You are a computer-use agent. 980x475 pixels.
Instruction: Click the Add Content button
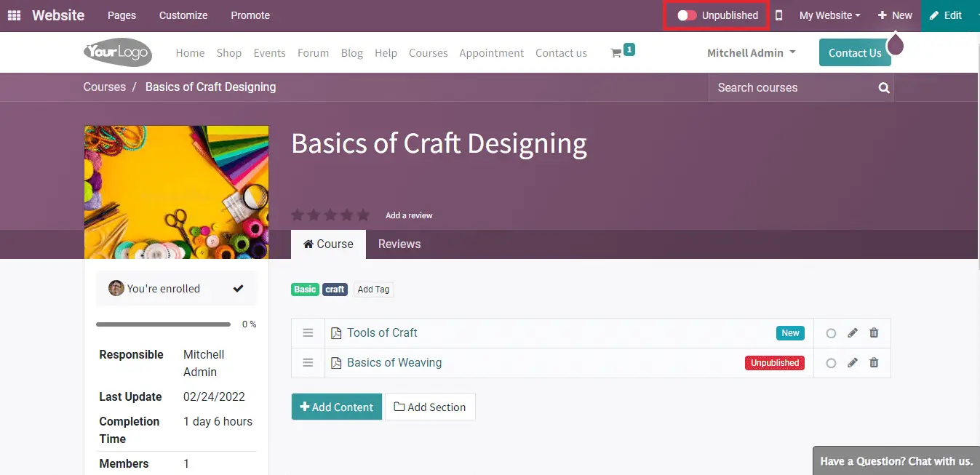[337, 407]
